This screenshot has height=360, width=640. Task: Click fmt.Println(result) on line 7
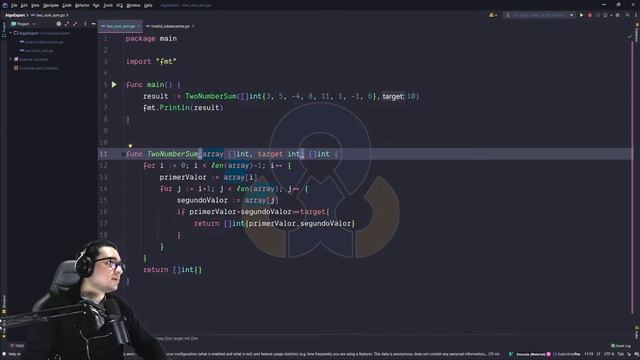coord(183,108)
